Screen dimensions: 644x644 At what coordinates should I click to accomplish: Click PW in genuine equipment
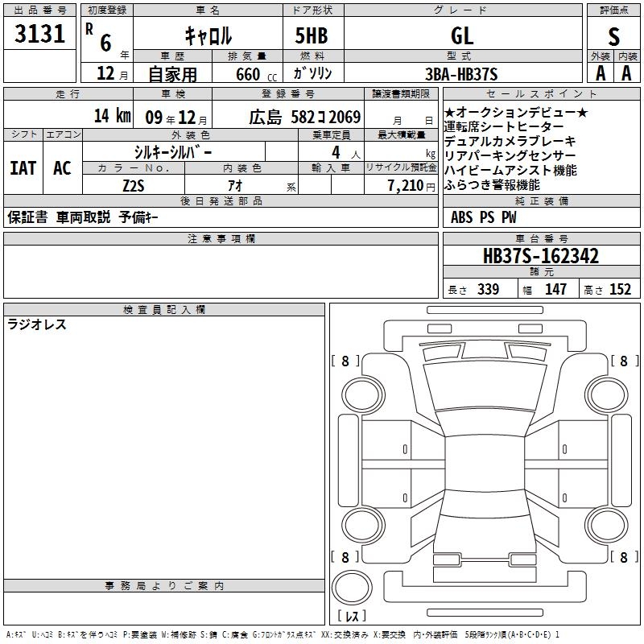pyautogui.click(x=509, y=217)
